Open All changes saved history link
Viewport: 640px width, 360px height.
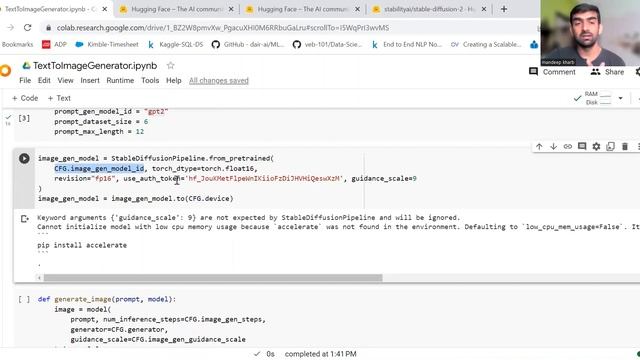click(219, 80)
